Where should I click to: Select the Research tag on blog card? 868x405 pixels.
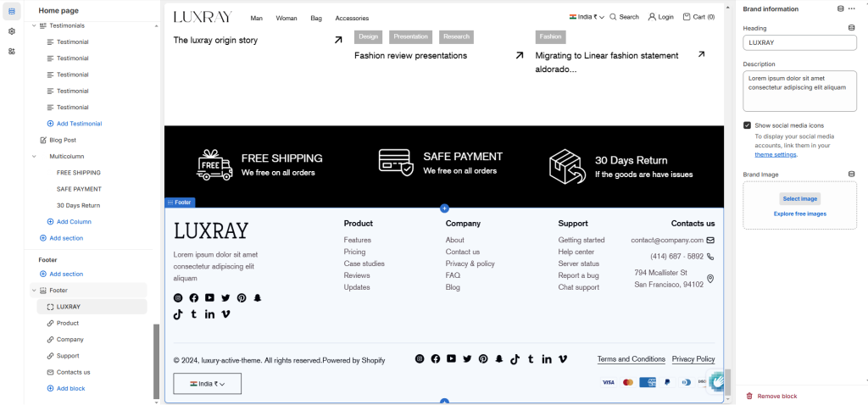pos(457,37)
